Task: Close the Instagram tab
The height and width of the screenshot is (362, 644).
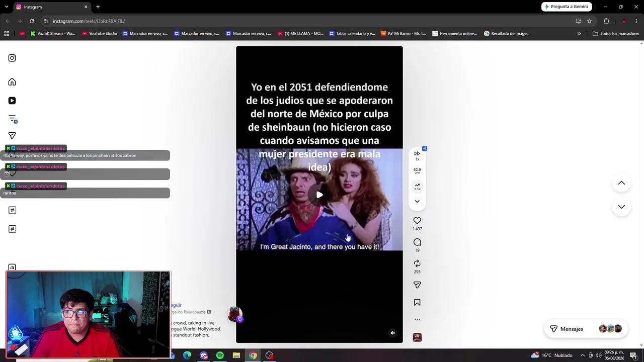Action: click(x=86, y=7)
